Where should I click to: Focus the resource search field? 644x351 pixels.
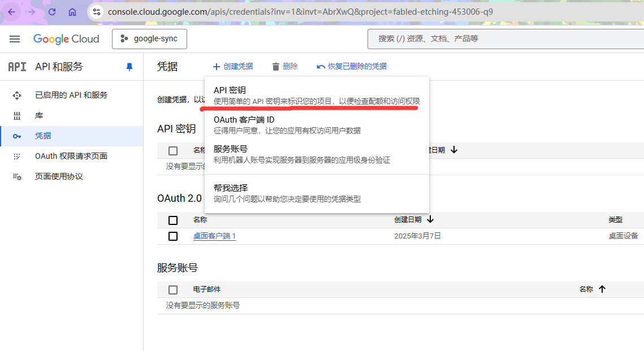point(505,39)
